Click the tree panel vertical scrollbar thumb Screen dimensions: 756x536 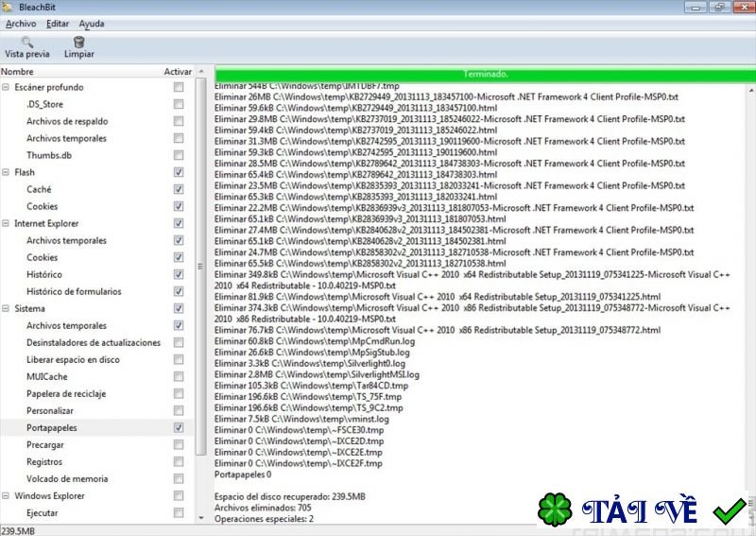click(x=201, y=267)
